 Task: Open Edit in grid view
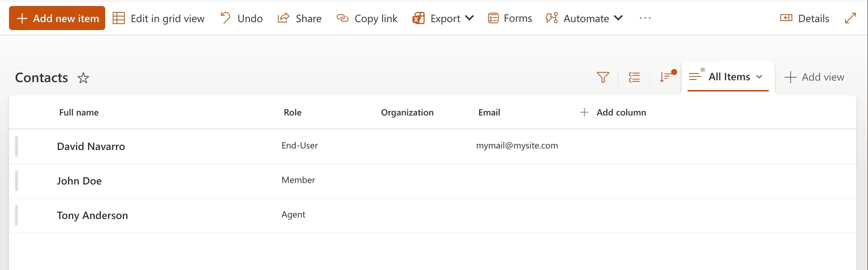(x=159, y=18)
